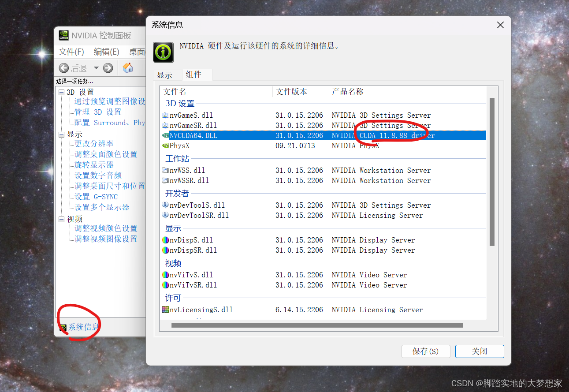Click the nvGameS.dll file icon

pyautogui.click(x=165, y=115)
